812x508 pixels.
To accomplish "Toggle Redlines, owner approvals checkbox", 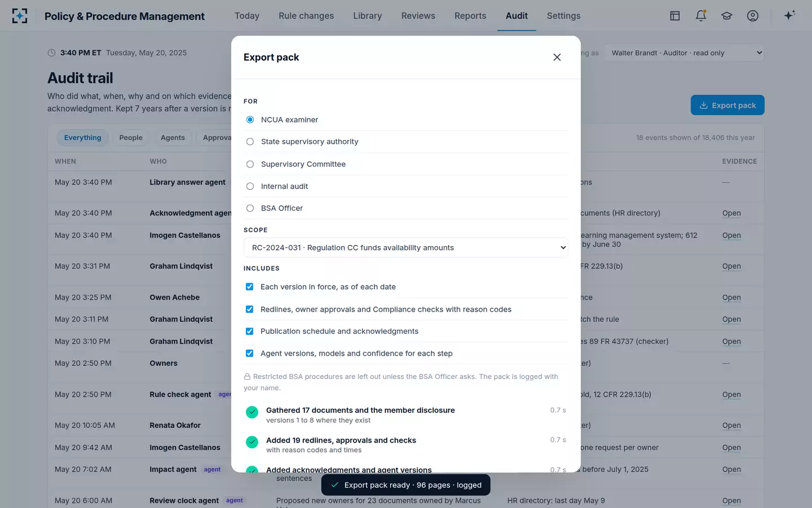I will [x=249, y=309].
